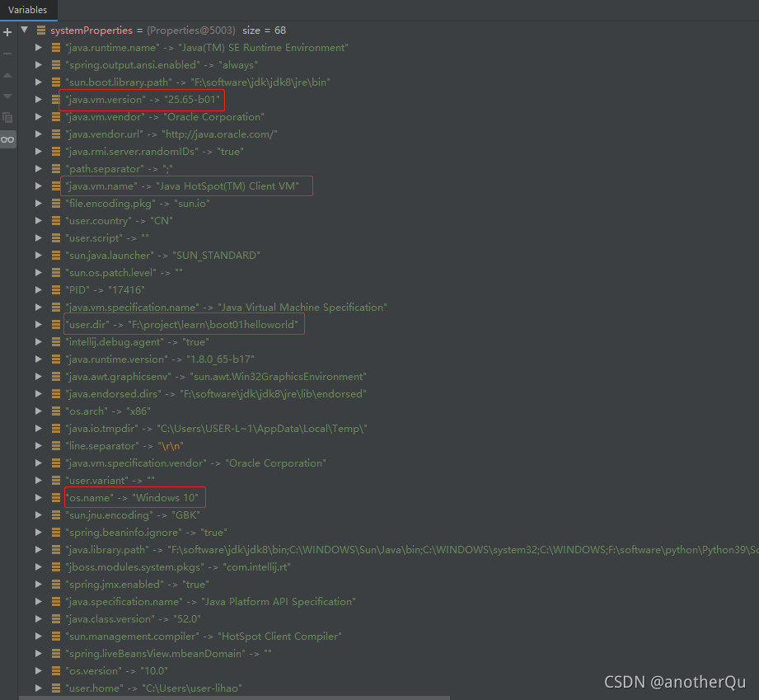Toggle the Show Watches glasses icon
This screenshot has width=759, height=700.
(x=7, y=139)
